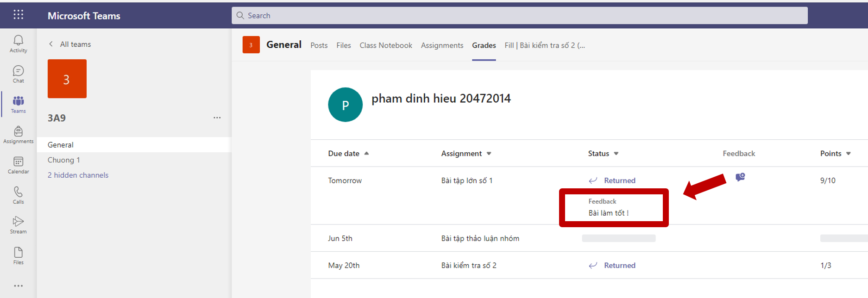The height and width of the screenshot is (298, 868).
Task: Open the Calendar app icon
Action: pyautogui.click(x=19, y=165)
